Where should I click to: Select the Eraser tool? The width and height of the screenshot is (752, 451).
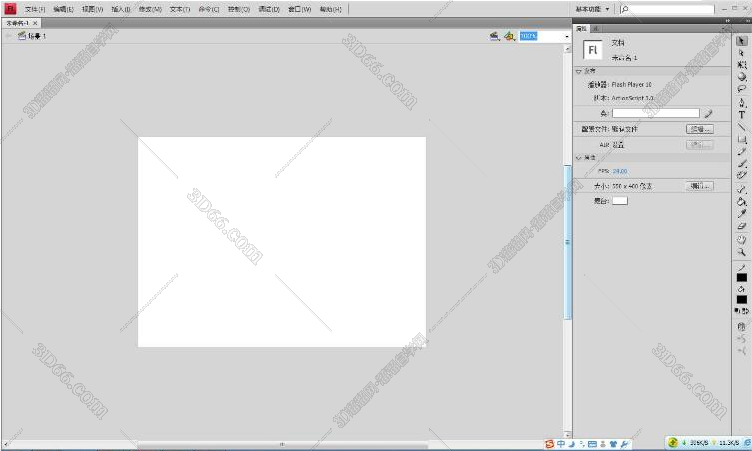741,226
